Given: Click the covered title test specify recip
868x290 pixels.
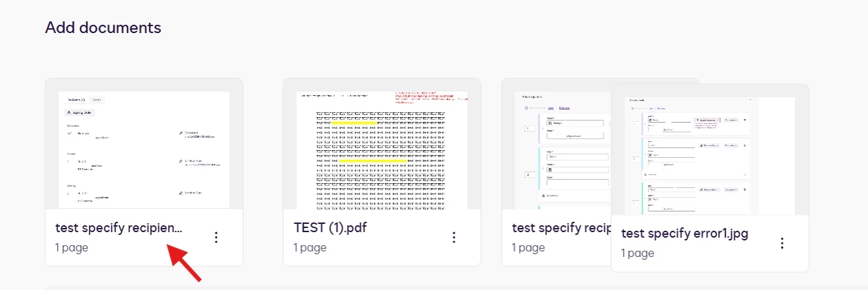Looking at the screenshot, I should (562, 228).
